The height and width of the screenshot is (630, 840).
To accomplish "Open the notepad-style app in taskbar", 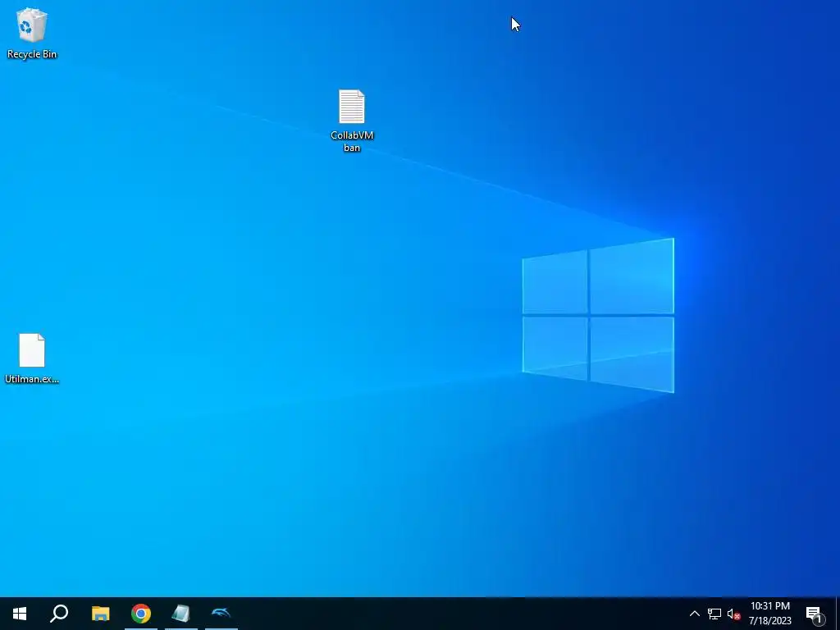I will pos(181,614).
